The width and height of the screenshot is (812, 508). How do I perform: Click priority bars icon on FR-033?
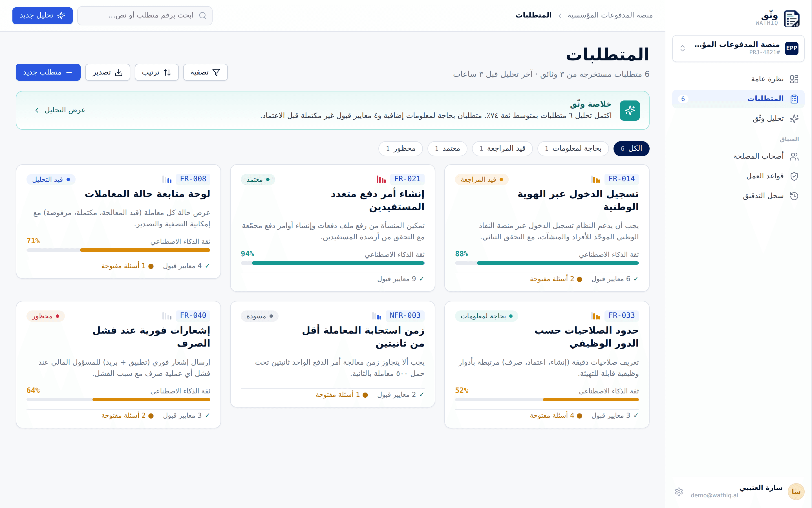595,316
